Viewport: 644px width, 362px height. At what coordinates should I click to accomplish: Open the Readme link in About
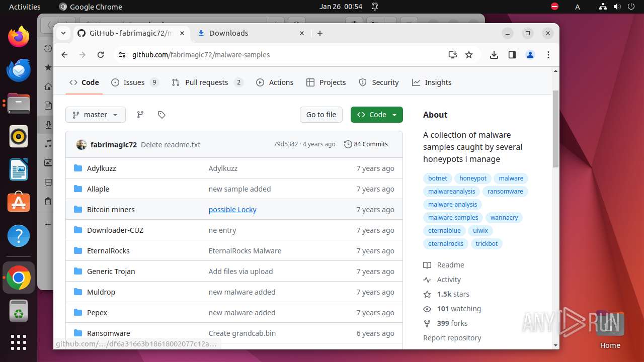tap(444, 265)
